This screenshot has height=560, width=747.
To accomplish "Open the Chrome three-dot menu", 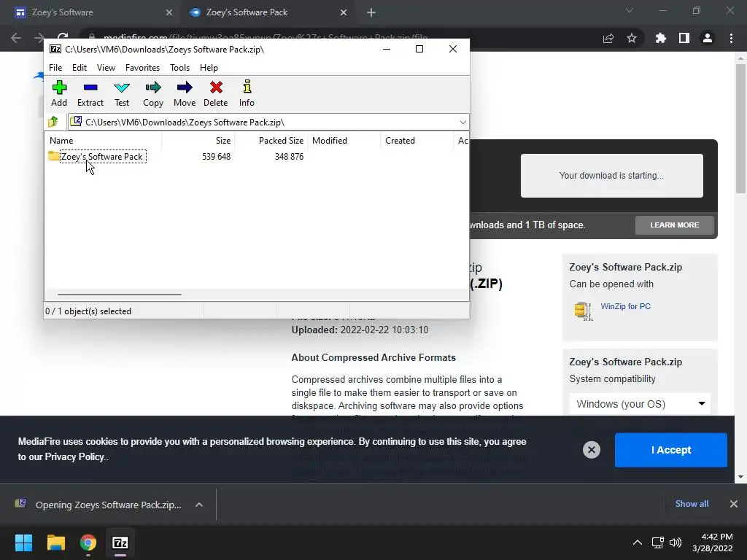I will (x=731, y=38).
